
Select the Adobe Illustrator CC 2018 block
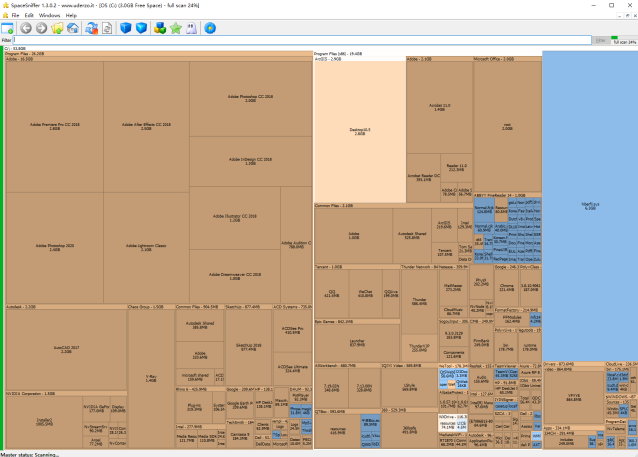[x=235, y=218]
